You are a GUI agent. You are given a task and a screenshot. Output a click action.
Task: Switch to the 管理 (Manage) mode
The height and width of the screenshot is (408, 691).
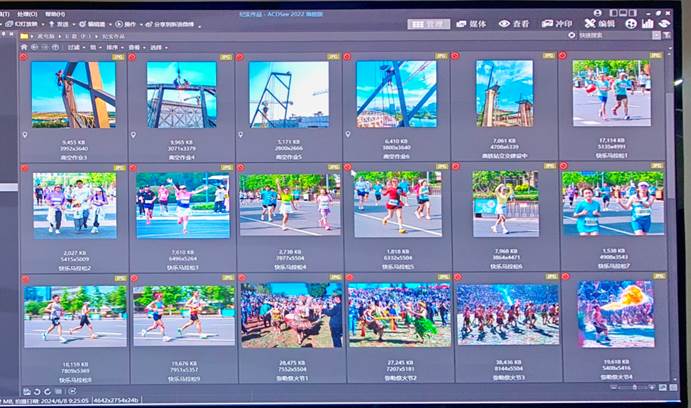[x=429, y=23]
